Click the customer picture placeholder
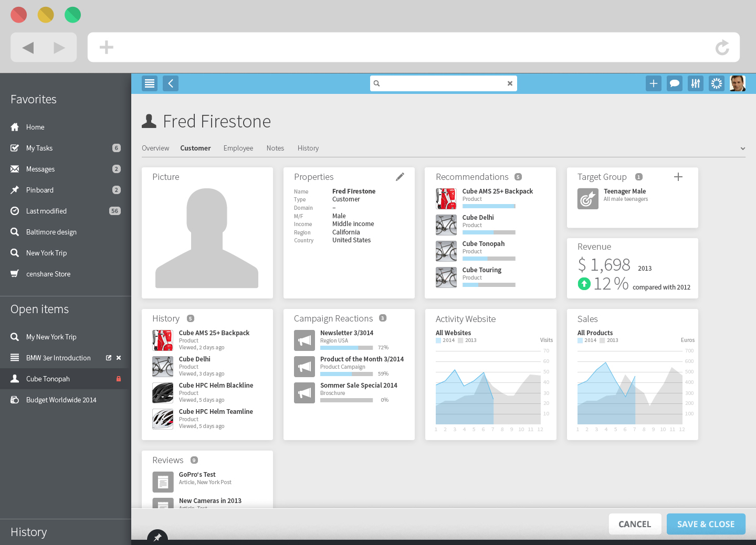The height and width of the screenshot is (545, 756). (x=207, y=238)
